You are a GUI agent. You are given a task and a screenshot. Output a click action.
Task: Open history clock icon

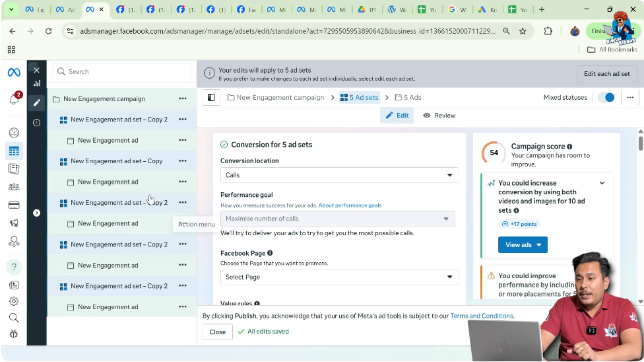point(36,123)
